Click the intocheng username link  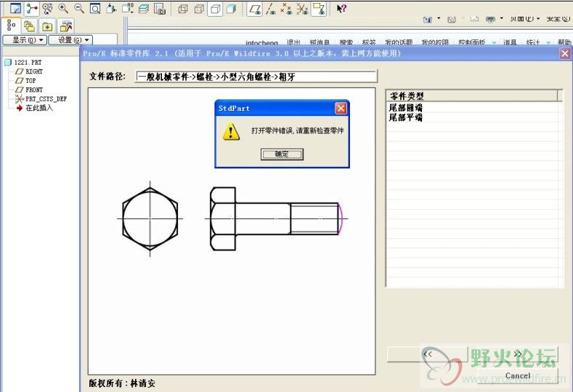coord(261,43)
